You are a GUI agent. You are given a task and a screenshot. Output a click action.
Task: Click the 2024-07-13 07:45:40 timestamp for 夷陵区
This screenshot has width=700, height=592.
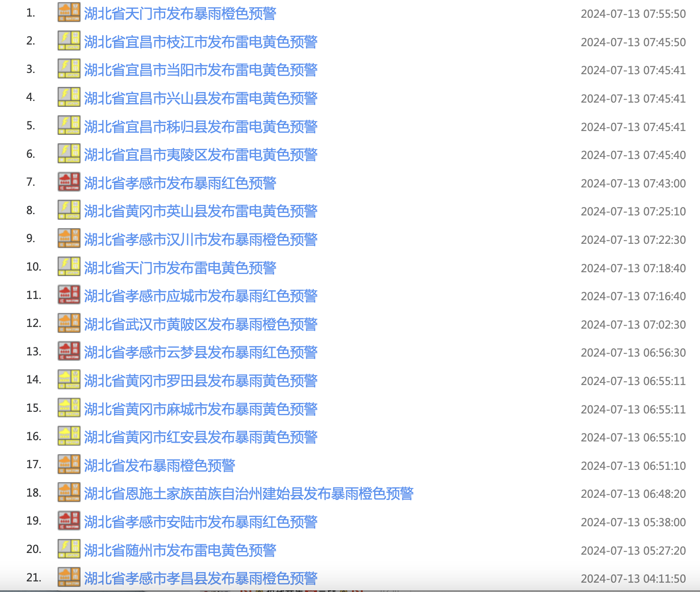click(x=633, y=155)
